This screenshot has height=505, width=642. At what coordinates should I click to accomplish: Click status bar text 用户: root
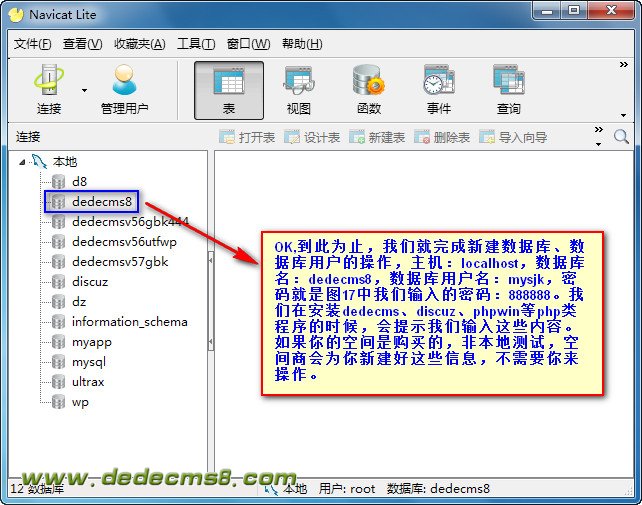[347, 489]
